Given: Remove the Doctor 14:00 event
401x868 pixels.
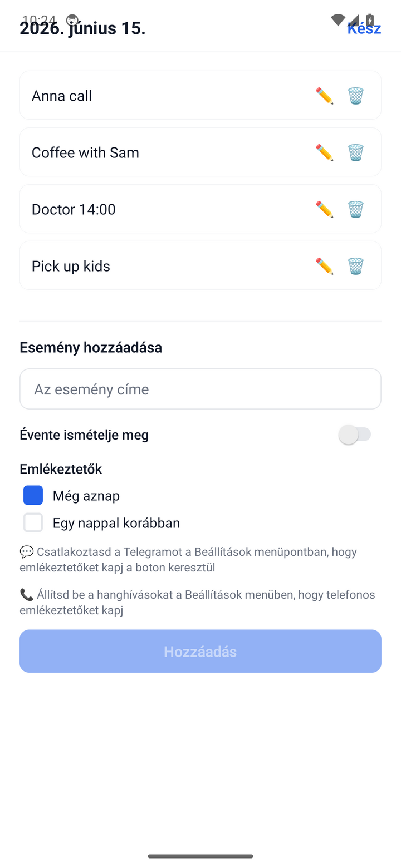Looking at the screenshot, I should (x=356, y=209).
